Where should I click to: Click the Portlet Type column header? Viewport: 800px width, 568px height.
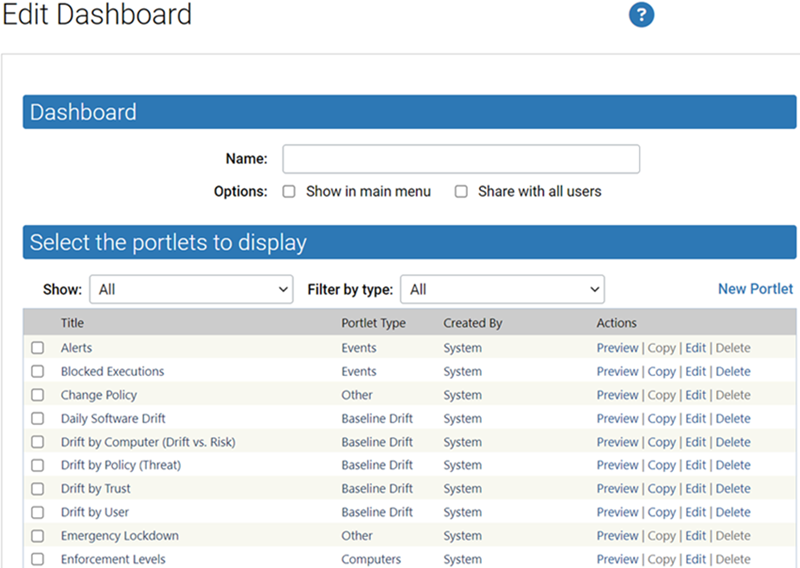click(373, 323)
